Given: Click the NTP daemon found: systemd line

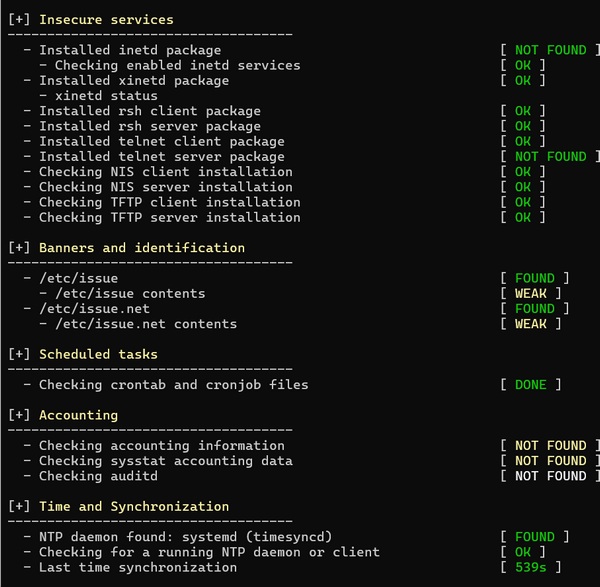Looking at the screenshot, I should 185,537.
